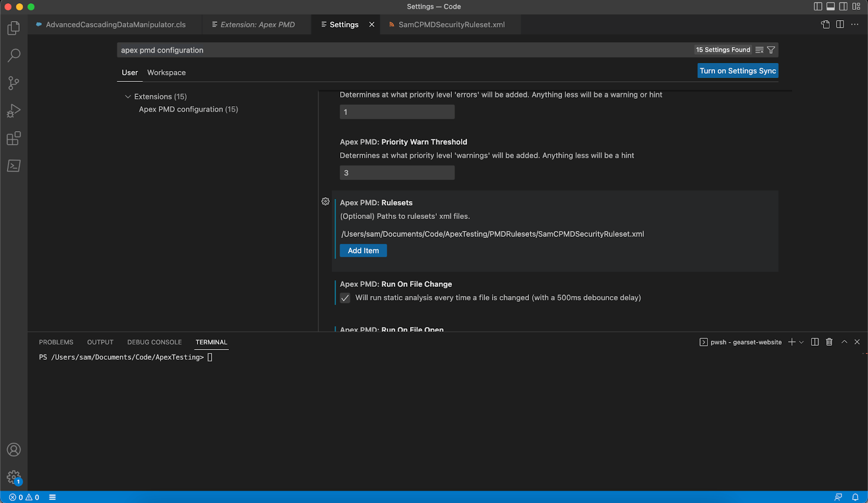868x503 pixels.
Task: Click the filter icon in the settings search
Action: pyautogui.click(x=770, y=49)
